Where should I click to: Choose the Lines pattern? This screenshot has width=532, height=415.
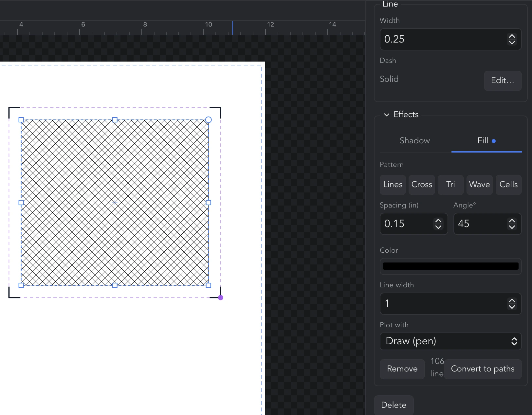tap(393, 185)
